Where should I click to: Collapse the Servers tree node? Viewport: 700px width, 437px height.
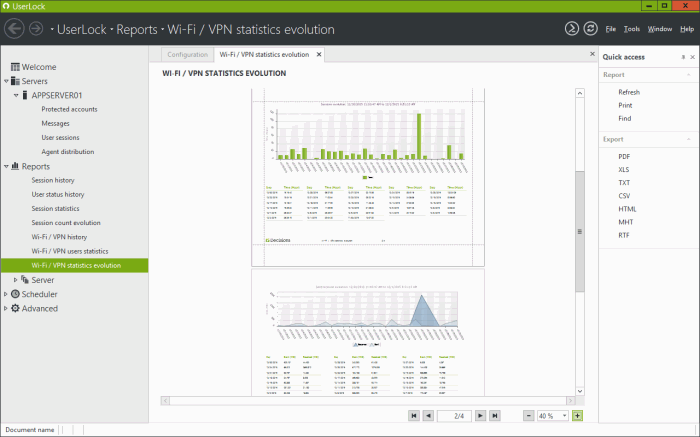tap(6, 81)
